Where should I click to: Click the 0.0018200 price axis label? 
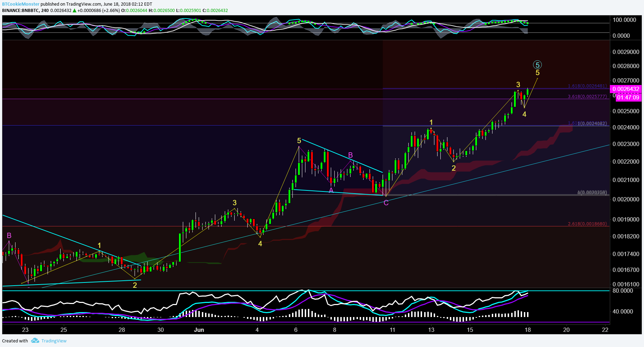(x=626, y=236)
